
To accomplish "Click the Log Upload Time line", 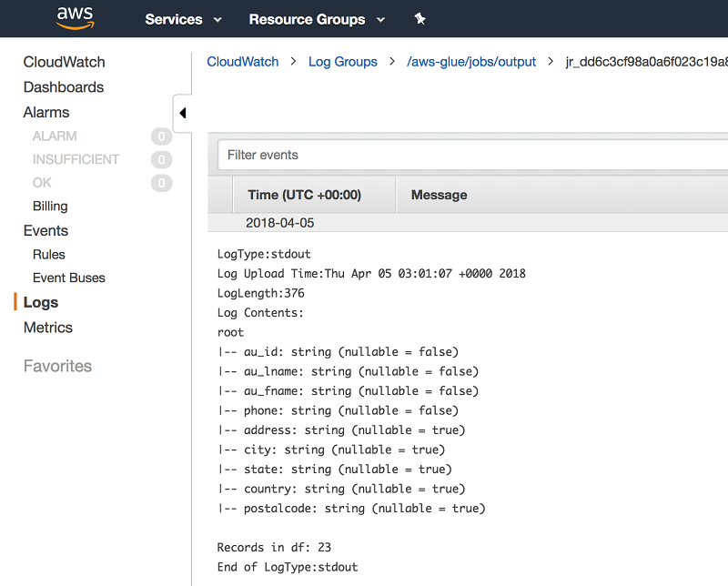I will [371, 274].
